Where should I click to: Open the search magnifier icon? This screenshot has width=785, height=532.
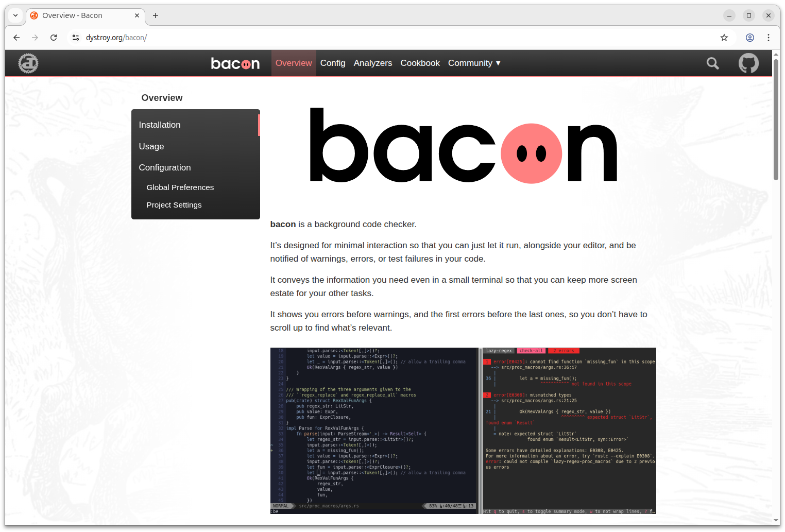(x=713, y=63)
